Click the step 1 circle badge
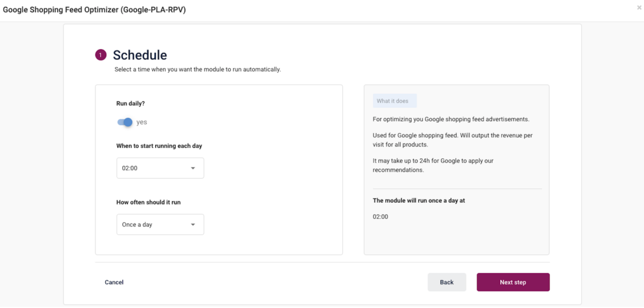Screen dimensions: 644x308 (101, 55)
